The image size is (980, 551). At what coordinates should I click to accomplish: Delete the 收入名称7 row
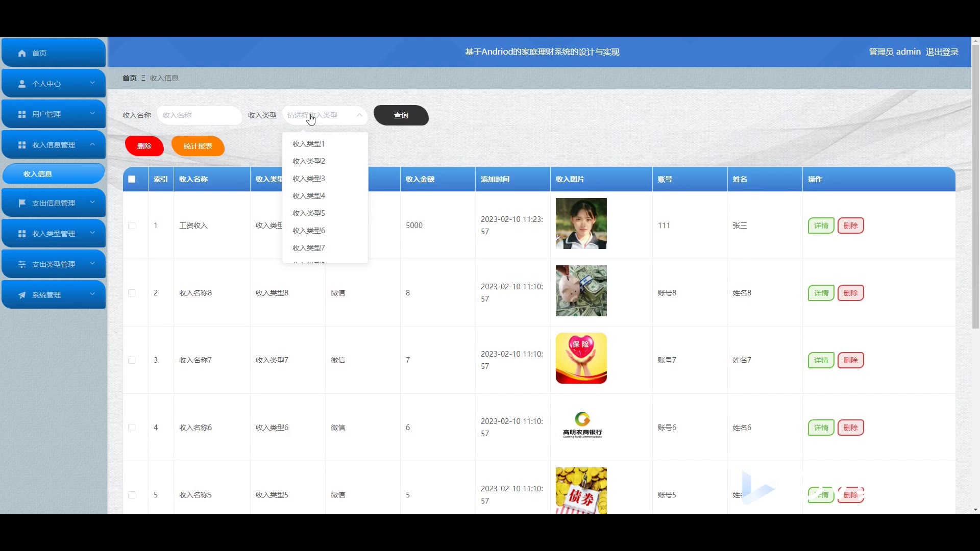tap(851, 360)
